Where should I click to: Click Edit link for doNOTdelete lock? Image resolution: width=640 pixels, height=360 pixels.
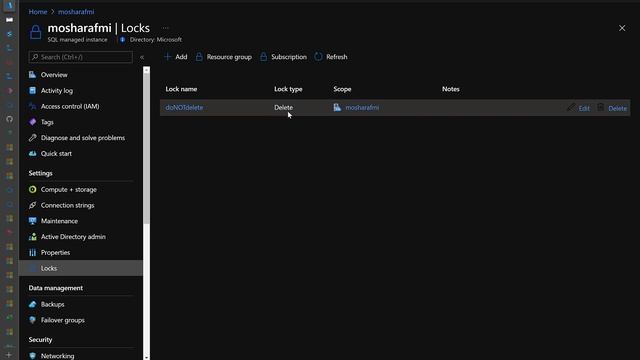point(584,108)
